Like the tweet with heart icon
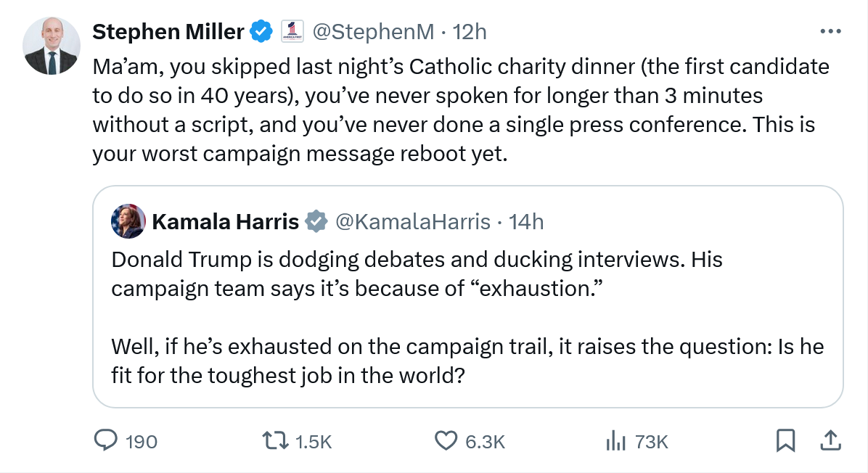The image size is (868, 473). point(445,440)
